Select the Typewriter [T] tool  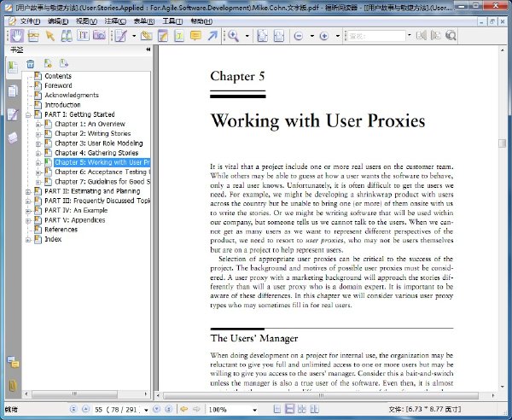83,35
